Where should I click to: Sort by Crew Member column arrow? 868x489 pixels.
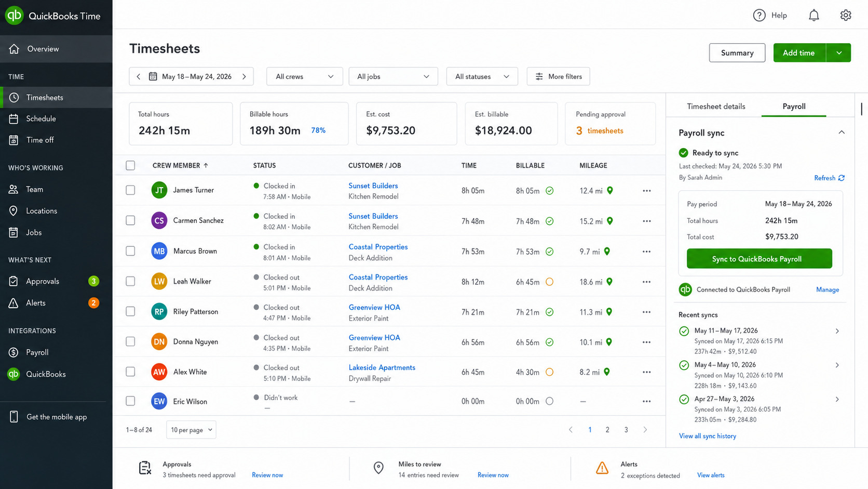pos(206,165)
